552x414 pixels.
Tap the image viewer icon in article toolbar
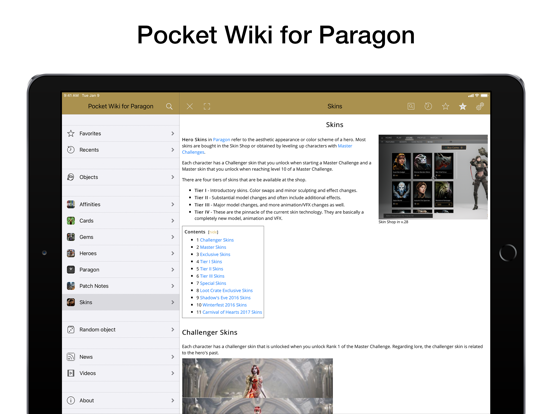pyautogui.click(x=411, y=106)
